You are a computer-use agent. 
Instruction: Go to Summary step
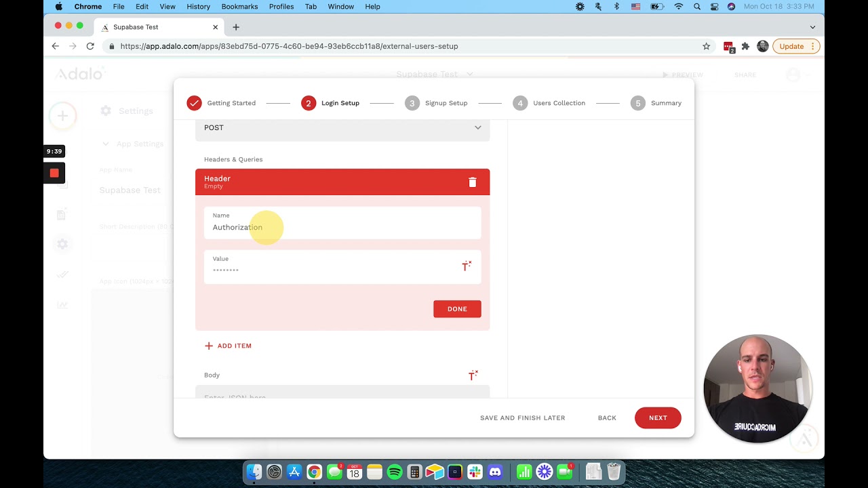656,103
